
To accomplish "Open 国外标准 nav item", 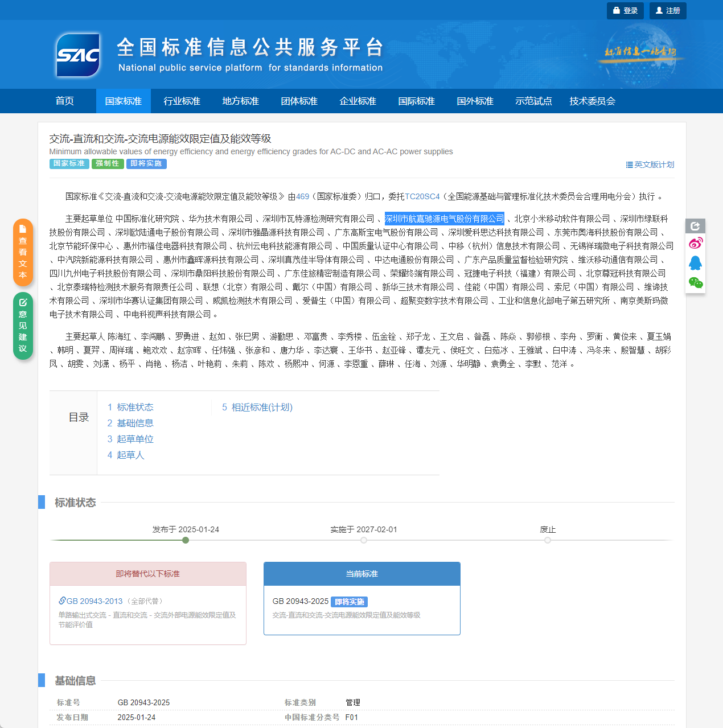I will tap(475, 101).
